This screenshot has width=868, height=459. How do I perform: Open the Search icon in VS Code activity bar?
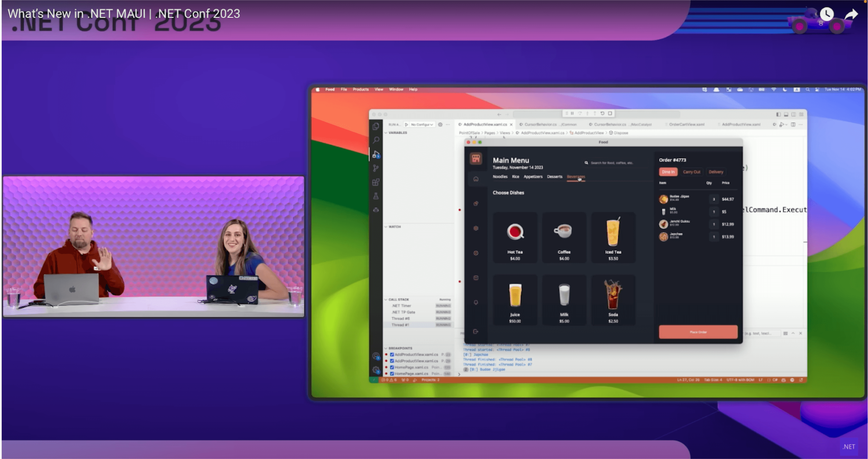click(x=376, y=140)
